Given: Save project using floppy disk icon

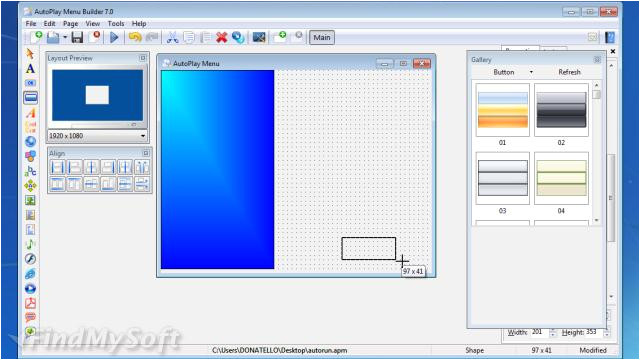Looking at the screenshot, I should pyautogui.click(x=77, y=38).
